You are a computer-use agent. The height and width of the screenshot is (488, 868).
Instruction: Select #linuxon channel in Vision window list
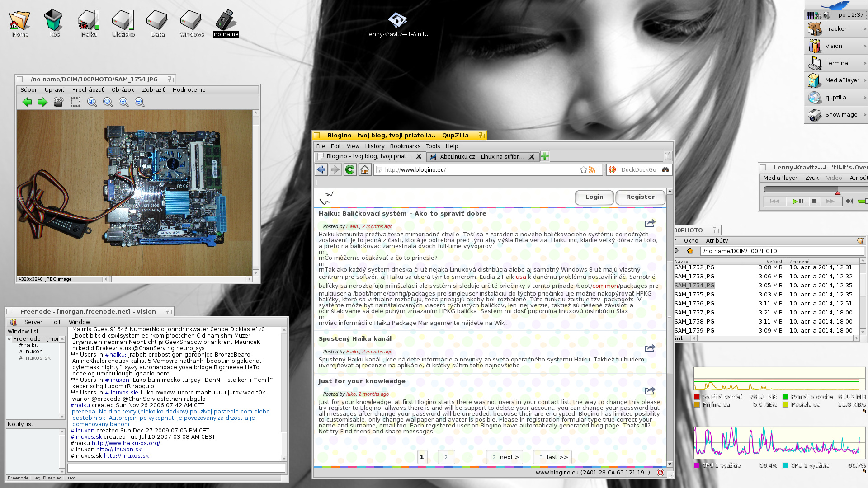[31, 352]
